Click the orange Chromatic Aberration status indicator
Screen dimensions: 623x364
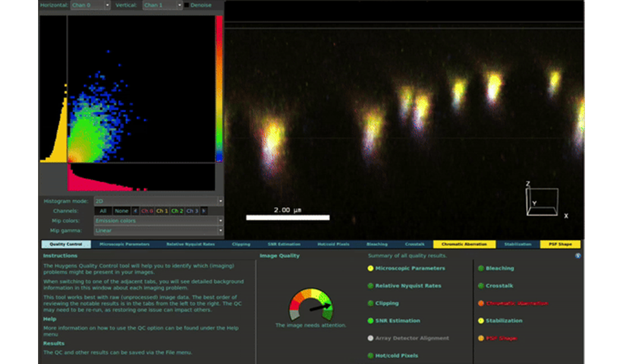coord(481,303)
